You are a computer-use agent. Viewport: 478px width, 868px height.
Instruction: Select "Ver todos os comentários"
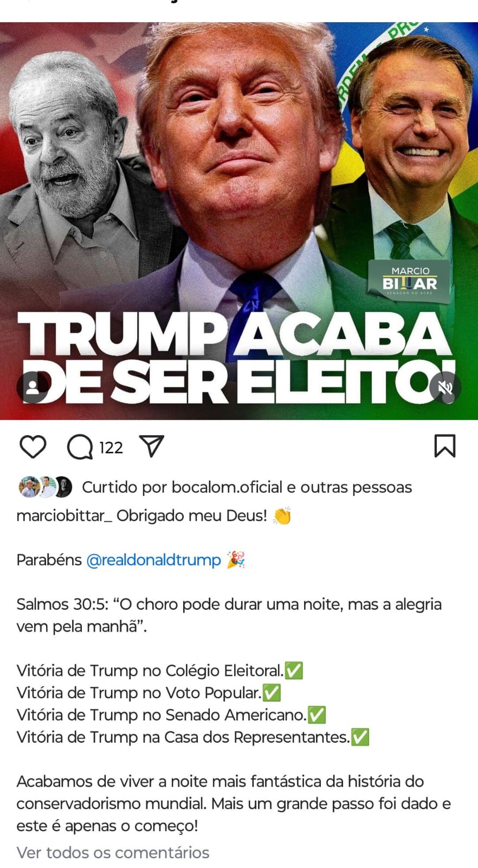(113, 852)
